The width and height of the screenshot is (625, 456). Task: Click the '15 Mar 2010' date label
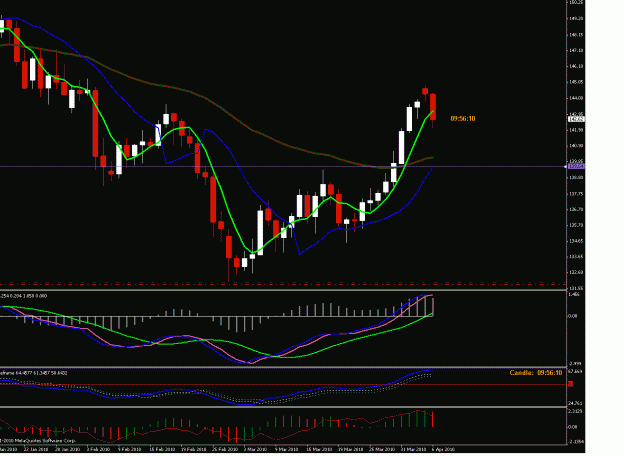point(319,449)
